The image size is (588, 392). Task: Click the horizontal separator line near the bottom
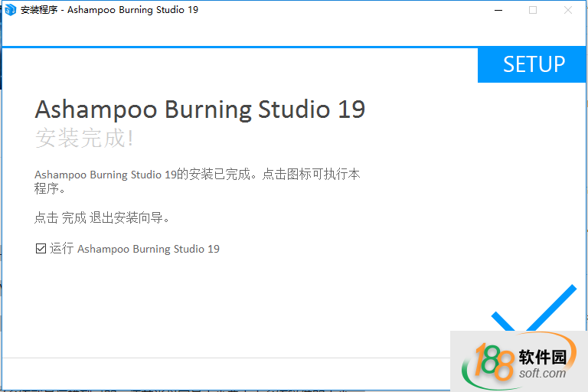point(230,358)
